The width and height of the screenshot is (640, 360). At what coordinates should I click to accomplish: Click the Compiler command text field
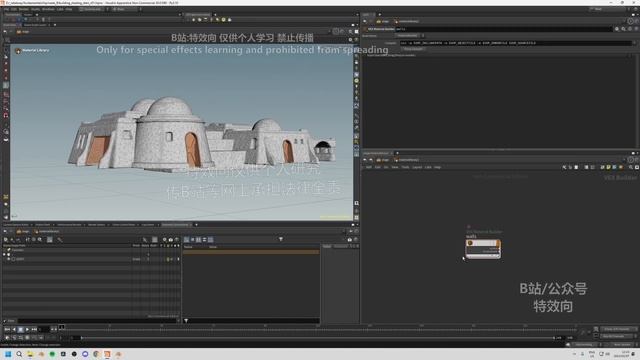(x=515, y=43)
